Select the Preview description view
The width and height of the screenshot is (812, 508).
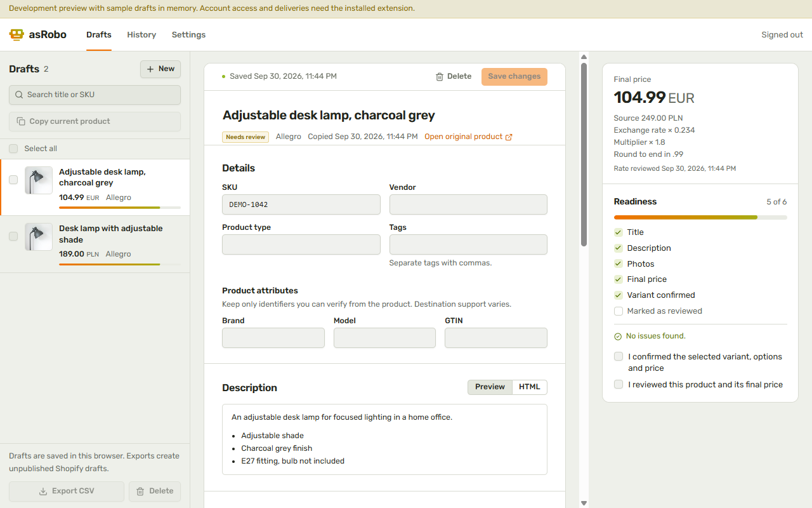coord(490,387)
